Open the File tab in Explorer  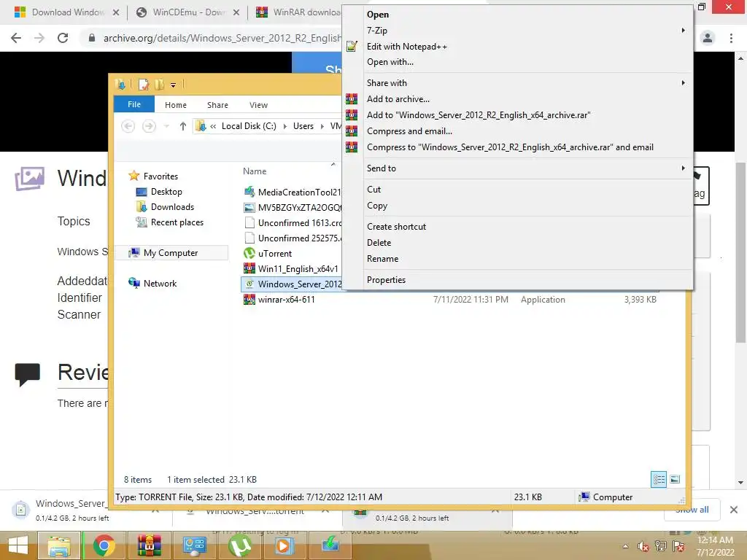pos(134,104)
